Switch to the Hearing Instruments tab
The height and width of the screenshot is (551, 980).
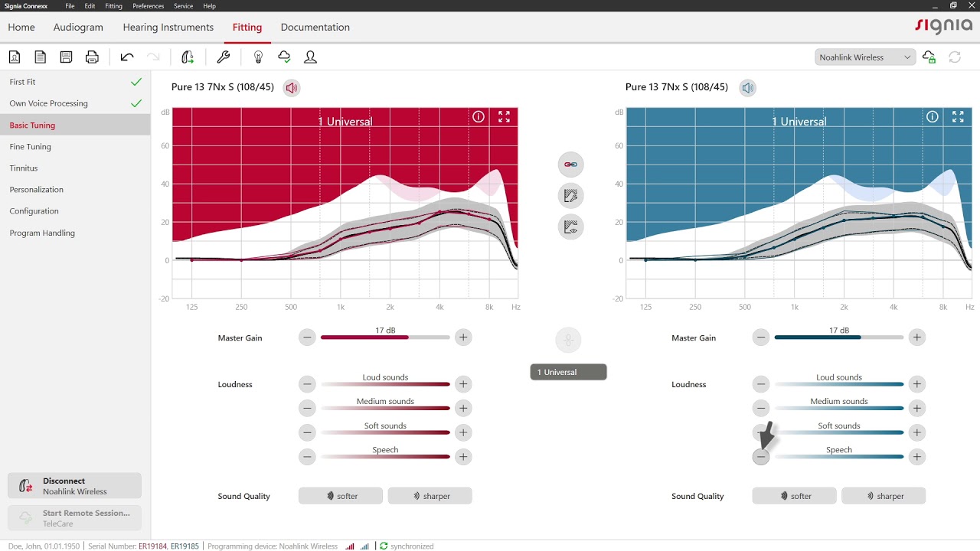(x=168, y=28)
